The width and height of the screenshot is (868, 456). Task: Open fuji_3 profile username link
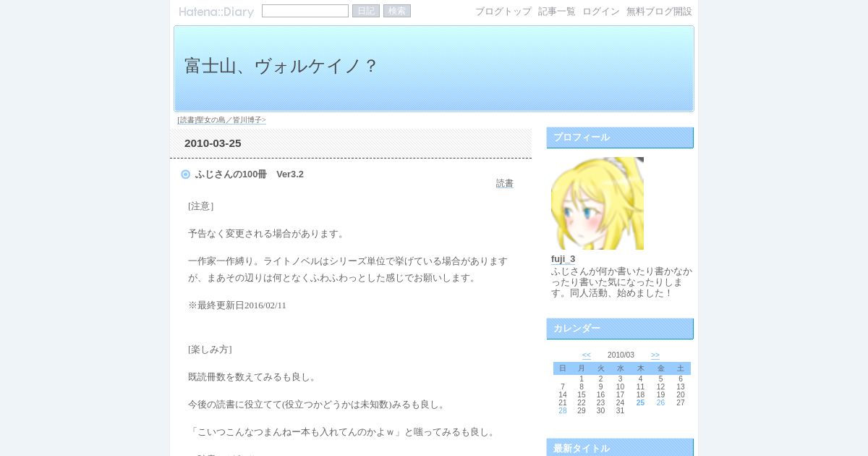(x=563, y=259)
